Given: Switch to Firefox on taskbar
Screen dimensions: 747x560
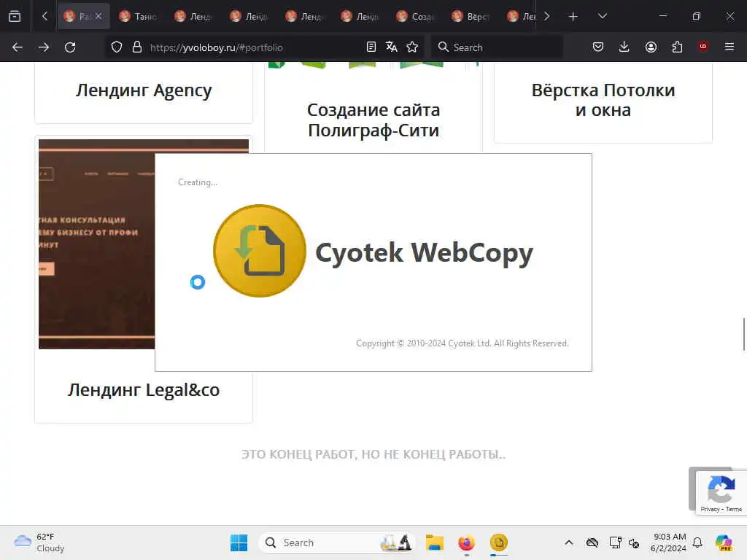Looking at the screenshot, I should pos(466,542).
